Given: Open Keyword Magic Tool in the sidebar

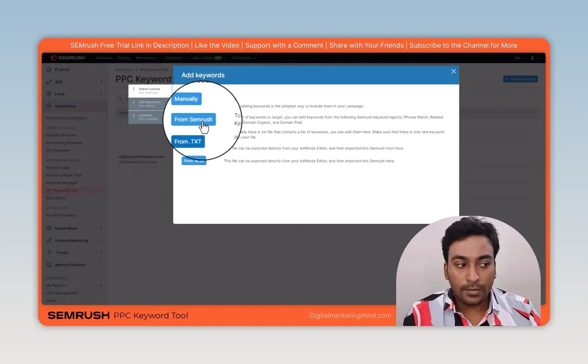Looking at the screenshot, I should [64, 175].
